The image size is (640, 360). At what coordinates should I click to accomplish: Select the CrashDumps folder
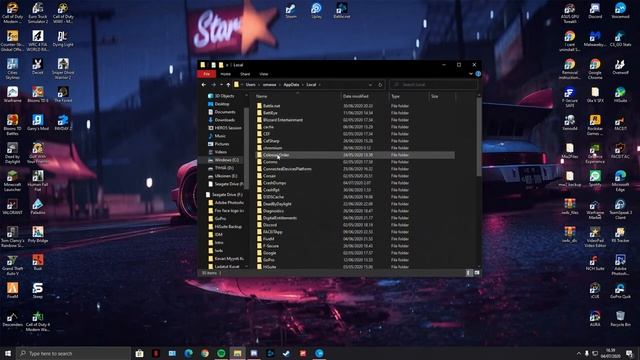355,183
